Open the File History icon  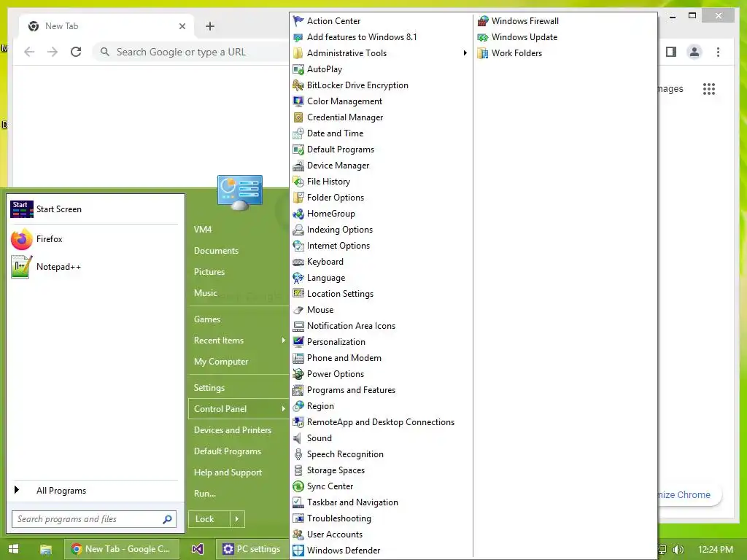point(298,182)
